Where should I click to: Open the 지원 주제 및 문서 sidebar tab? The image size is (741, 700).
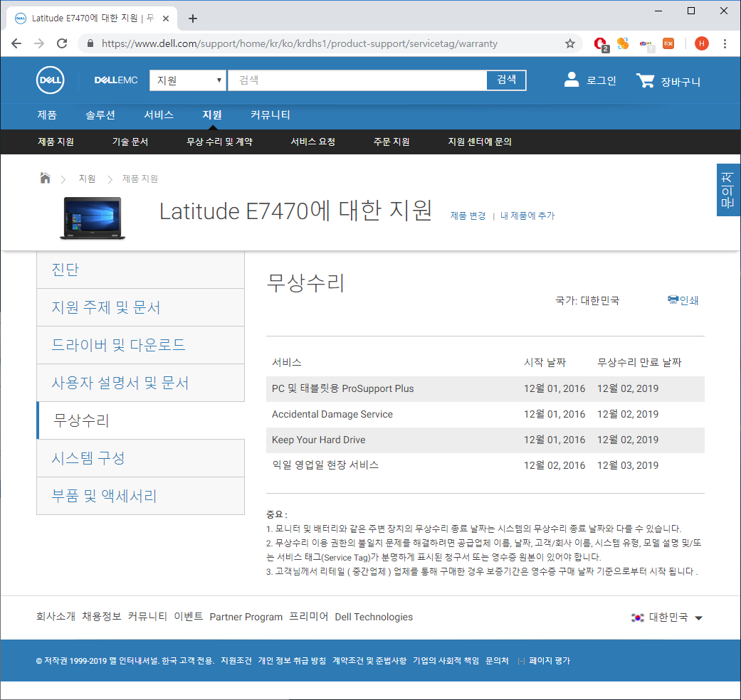(x=140, y=307)
